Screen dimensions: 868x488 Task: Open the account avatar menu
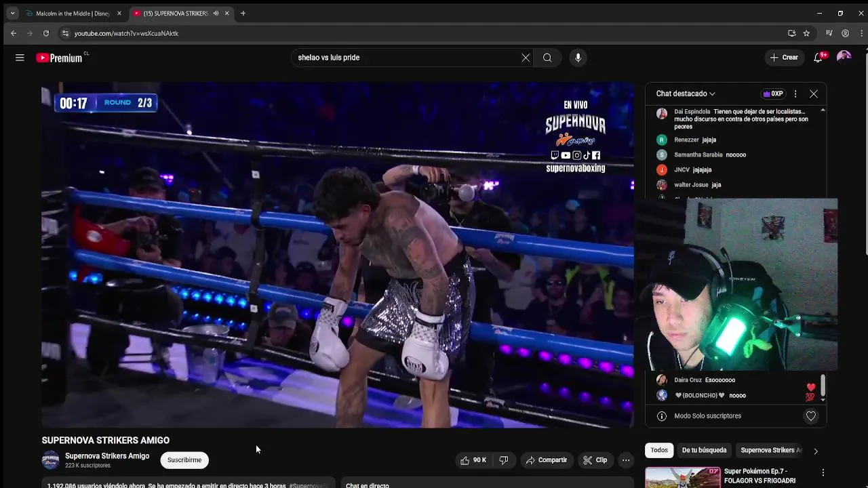coord(844,58)
